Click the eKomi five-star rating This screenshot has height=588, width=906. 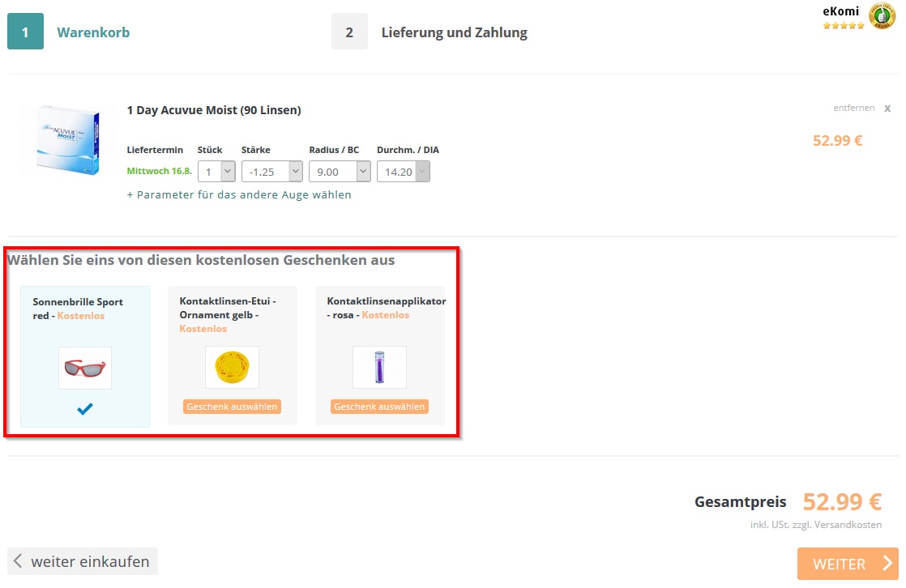[x=844, y=25]
